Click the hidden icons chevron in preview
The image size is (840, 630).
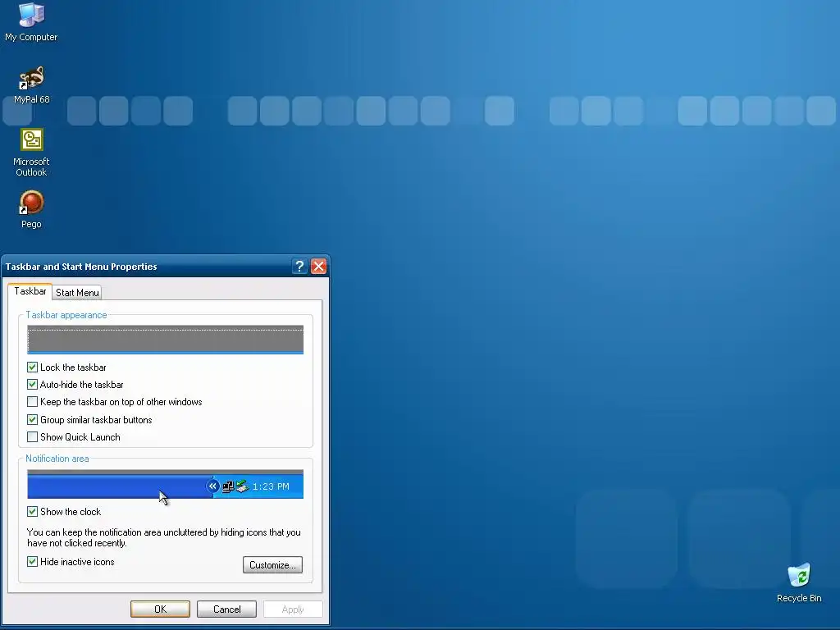tap(212, 486)
